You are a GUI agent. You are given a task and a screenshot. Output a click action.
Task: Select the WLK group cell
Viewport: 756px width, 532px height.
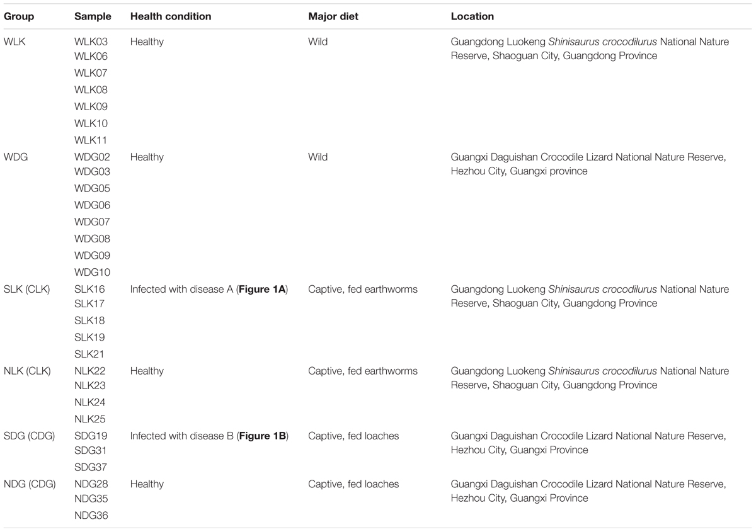15,42
